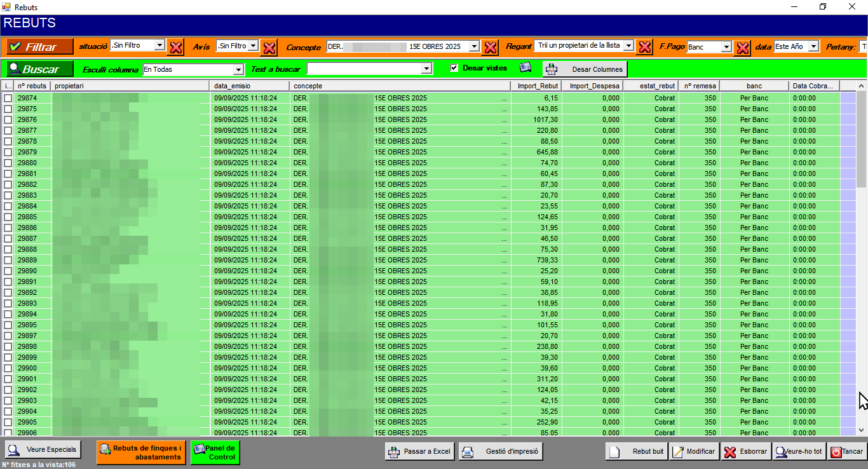Clear the situació filter with red X
Viewport: 868px width, 469px height.
pos(176,47)
